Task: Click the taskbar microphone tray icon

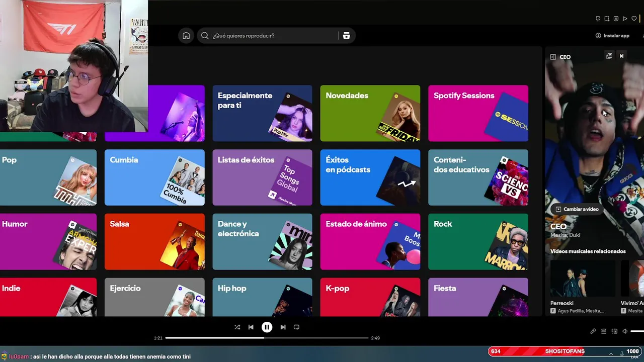Action: pyautogui.click(x=622, y=353)
